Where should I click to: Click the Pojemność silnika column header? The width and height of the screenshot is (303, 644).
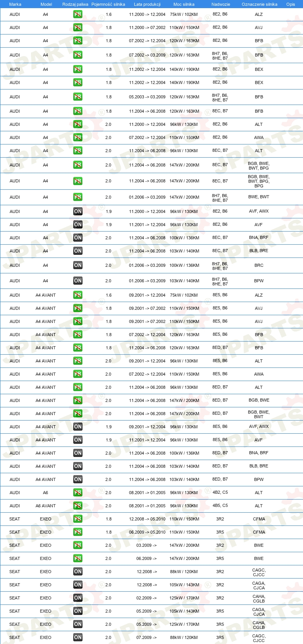pos(108,4)
